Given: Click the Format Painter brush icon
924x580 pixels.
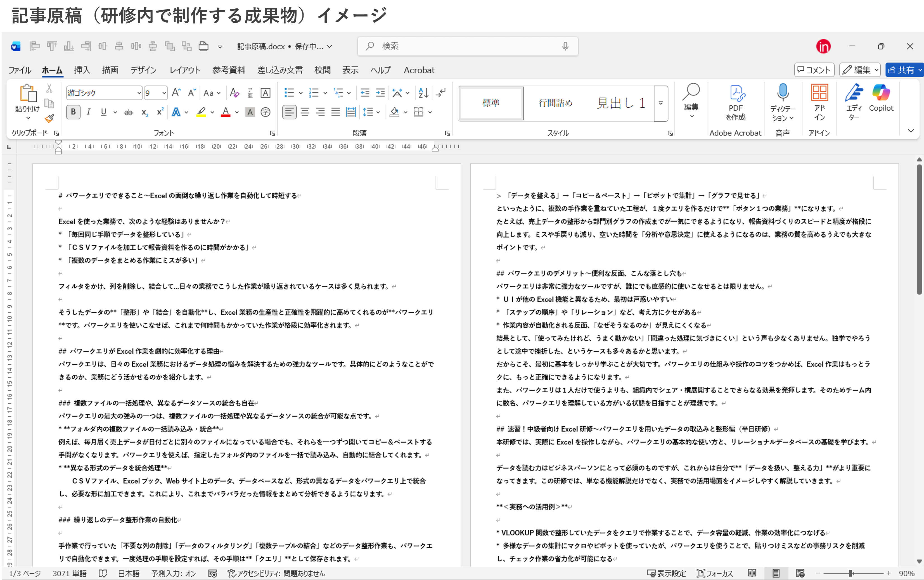Looking at the screenshot, I should 49,118.
